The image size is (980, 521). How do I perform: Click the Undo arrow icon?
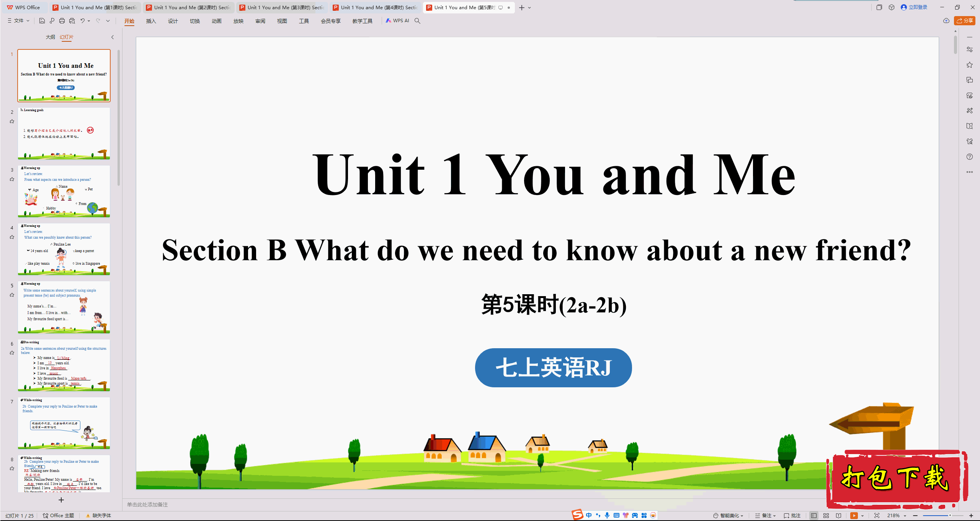coord(82,21)
